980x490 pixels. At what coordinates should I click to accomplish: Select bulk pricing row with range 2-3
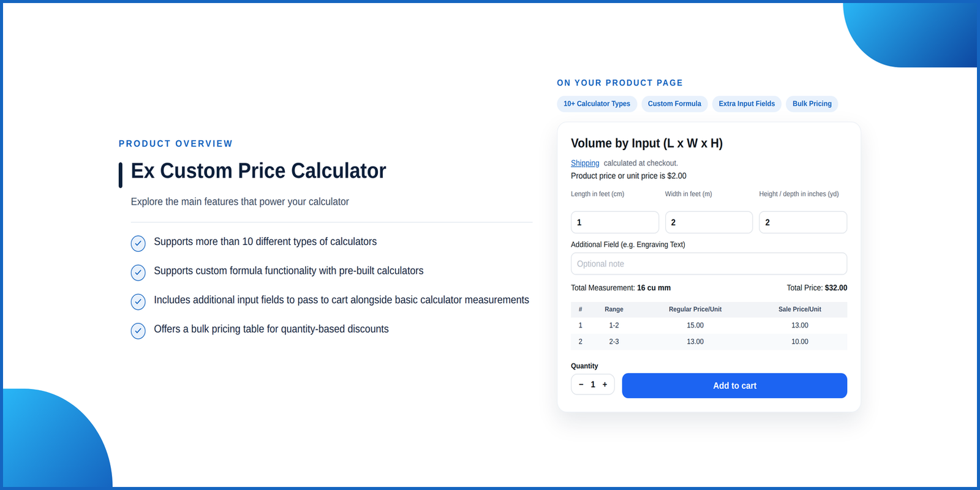point(709,342)
